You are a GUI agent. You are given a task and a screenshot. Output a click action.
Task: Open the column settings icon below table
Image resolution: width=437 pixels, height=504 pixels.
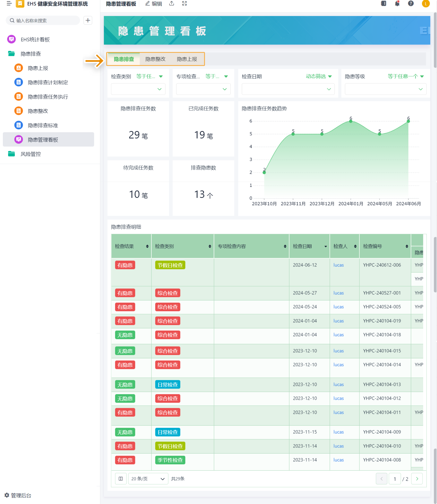click(x=121, y=479)
